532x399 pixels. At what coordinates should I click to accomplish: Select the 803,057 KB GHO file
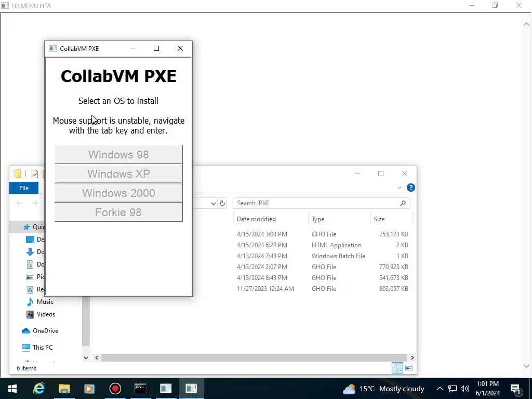click(322, 289)
